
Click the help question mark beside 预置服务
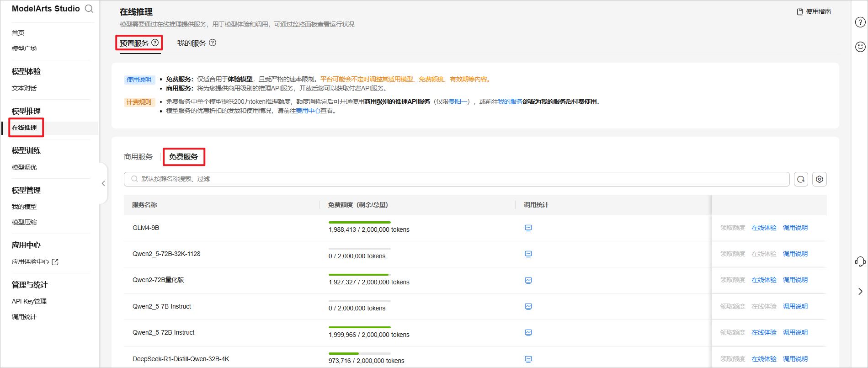[155, 43]
